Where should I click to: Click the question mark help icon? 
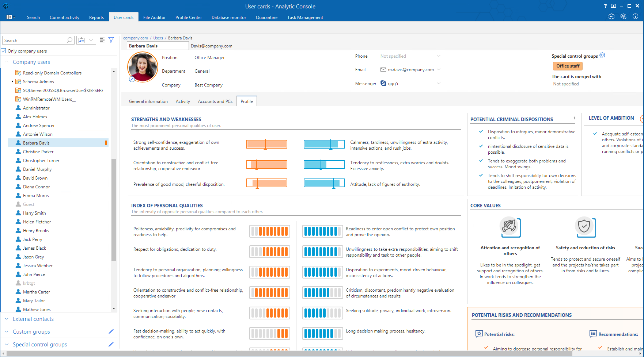(605, 6)
